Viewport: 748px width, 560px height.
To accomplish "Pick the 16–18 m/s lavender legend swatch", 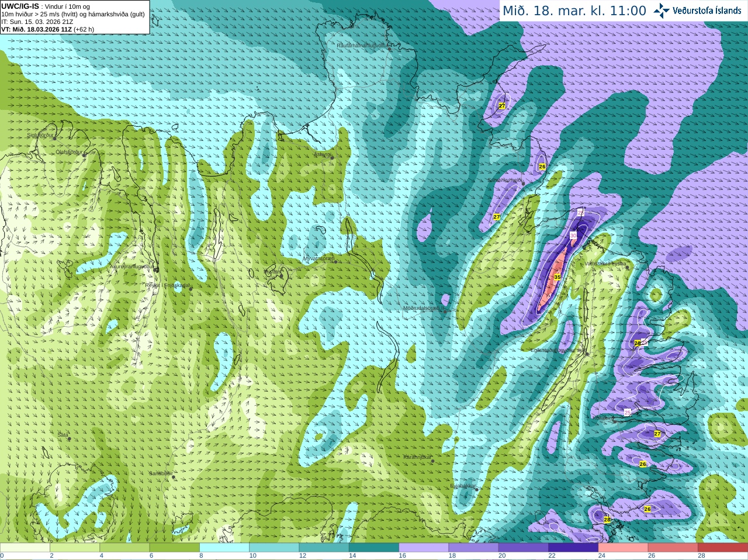I will coord(424,548).
